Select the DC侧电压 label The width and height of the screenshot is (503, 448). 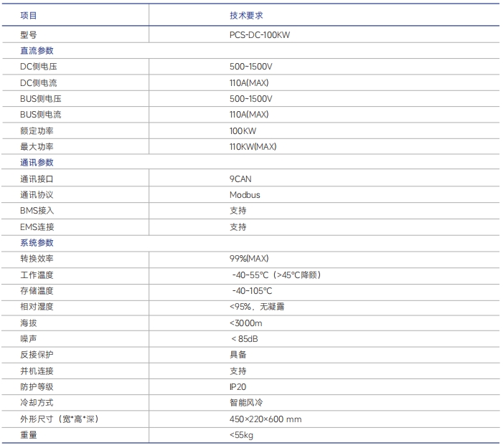[39, 67]
